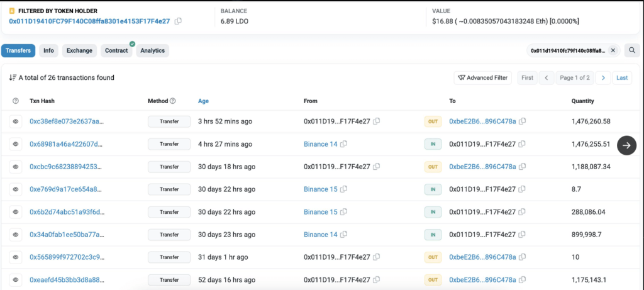Image resolution: width=644 pixels, height=290 pixels.
Task: Toggle eye preview for 0xc38ef8e073e2637aa transaction
Action: [x=16, y=121]
